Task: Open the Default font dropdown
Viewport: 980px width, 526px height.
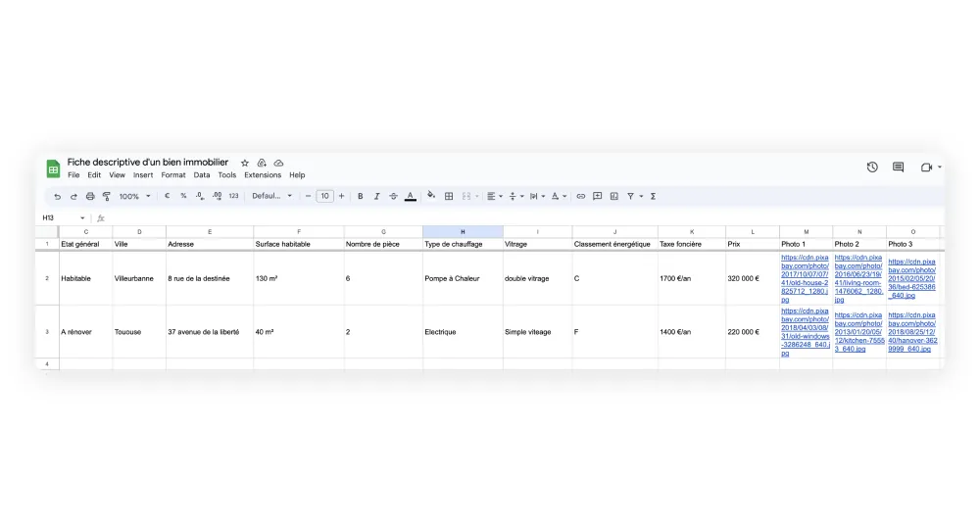Action: [x=271, y=196]
